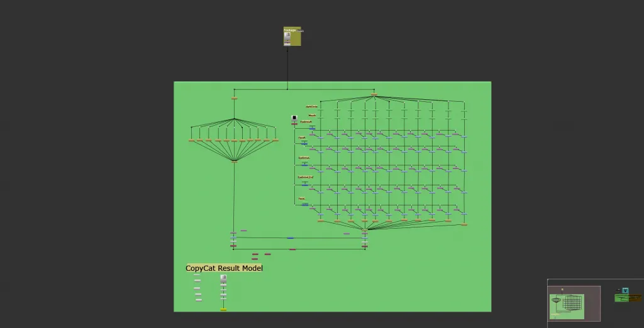
Task: Select the Mouth labeled node
Action: [312, 116]
